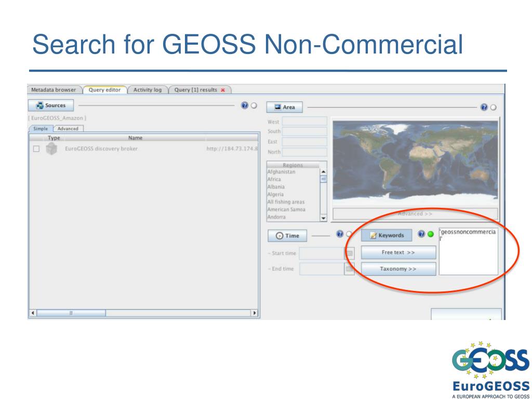Click Regions list scroll up arrow
Viewport: 532px width, 399px height.
tap(323, 172)
